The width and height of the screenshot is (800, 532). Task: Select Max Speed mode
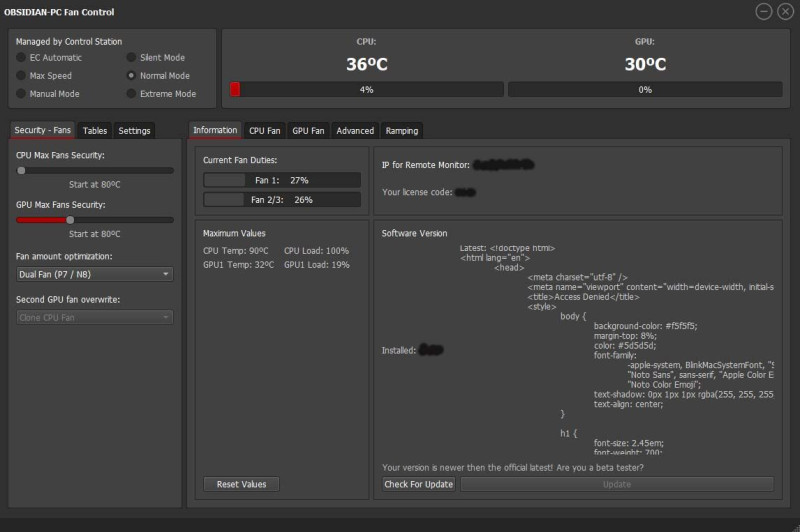coord(44,75)
